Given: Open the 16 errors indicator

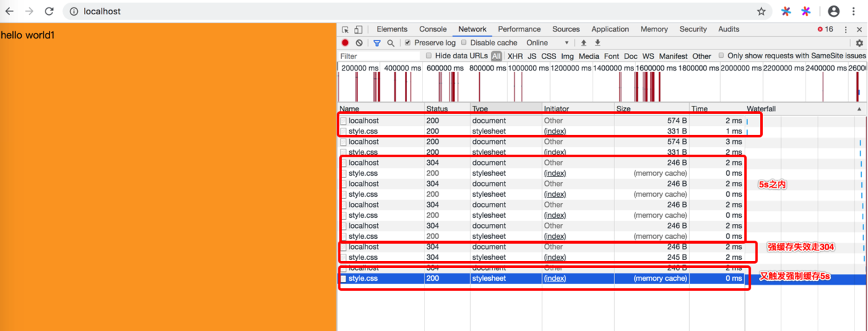Looking at the screenshot, I should 825,30.
